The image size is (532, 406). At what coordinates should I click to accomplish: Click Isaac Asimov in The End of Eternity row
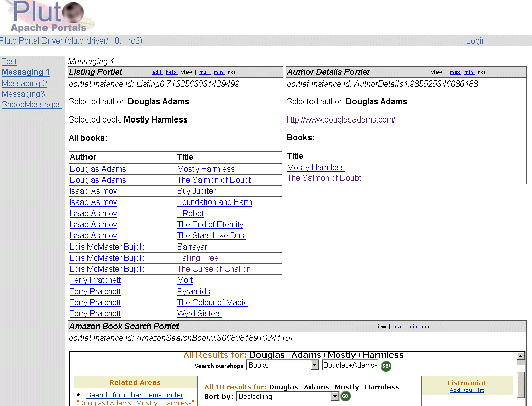point(93,225)
